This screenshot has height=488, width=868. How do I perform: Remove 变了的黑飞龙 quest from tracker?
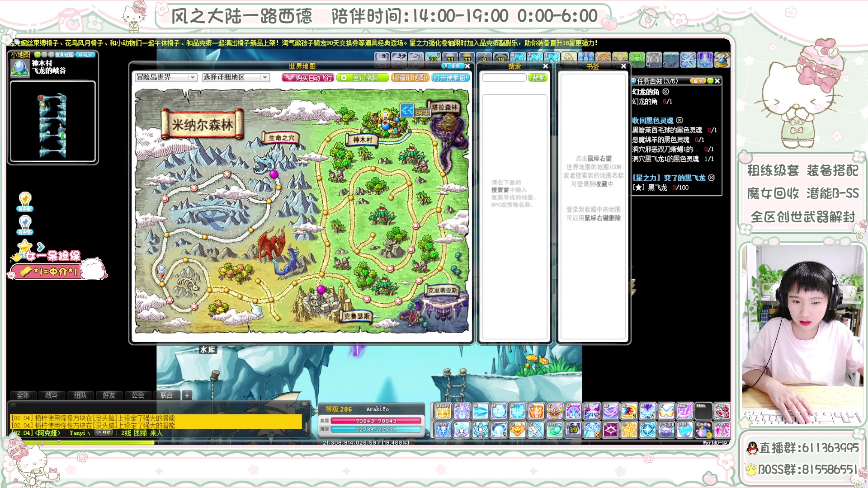tap(712, 178)
